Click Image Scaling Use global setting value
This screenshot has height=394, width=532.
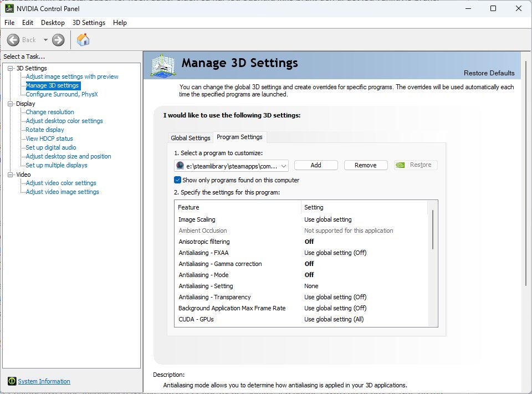click(328, 219)
